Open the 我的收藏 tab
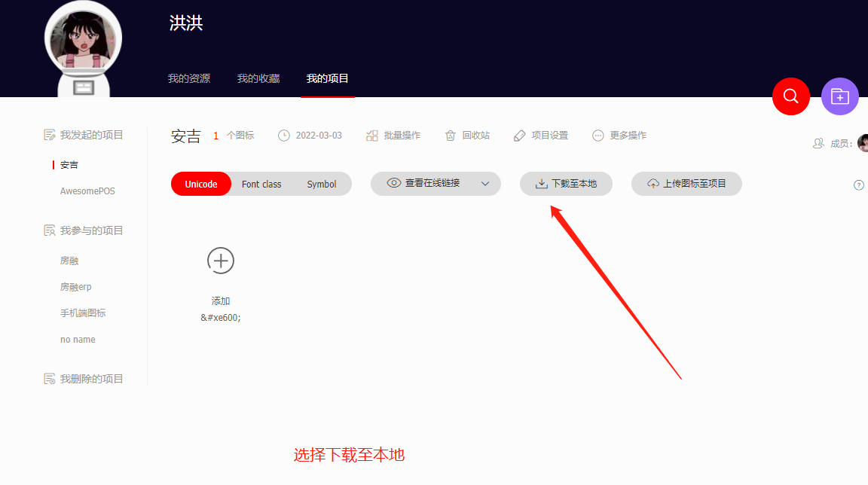The height and width of the screenshot is (485, 868). pyautogui.click(x=258, y=78)
